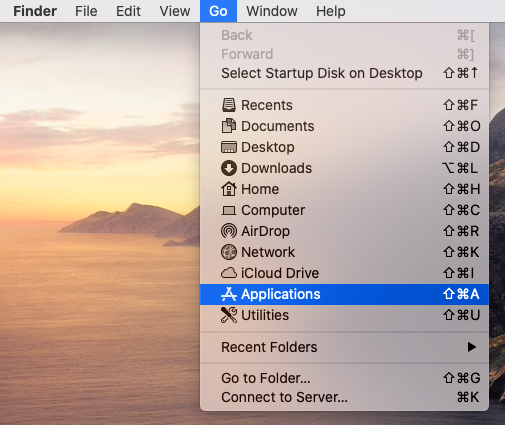Click the iCloud Drive cloud icon
Image resolution: width=505 pixels, height=425 pixels.
coord(229,273)
